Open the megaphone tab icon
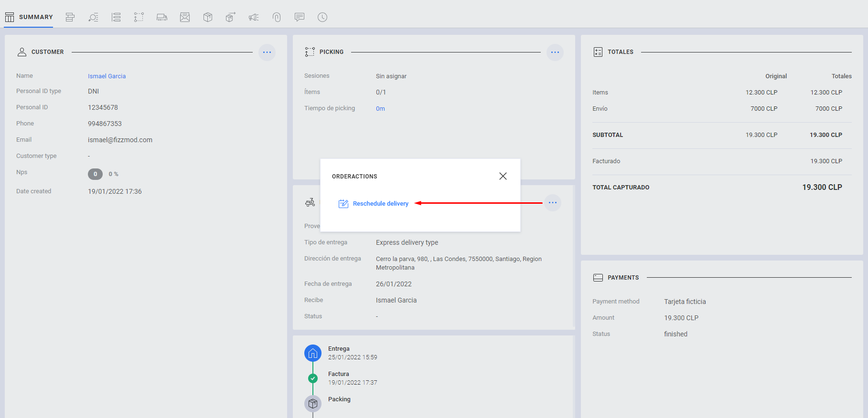Screen dimensions: 868x418 (x=254, y=17)
